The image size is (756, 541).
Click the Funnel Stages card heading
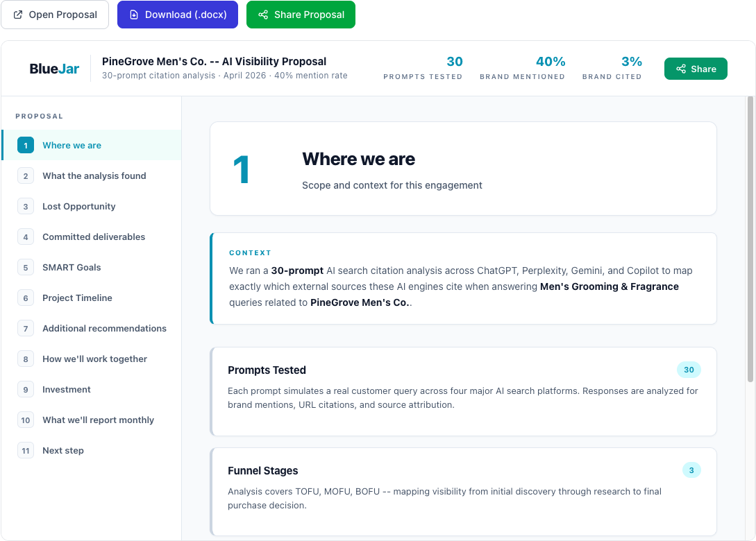(263, 471)
